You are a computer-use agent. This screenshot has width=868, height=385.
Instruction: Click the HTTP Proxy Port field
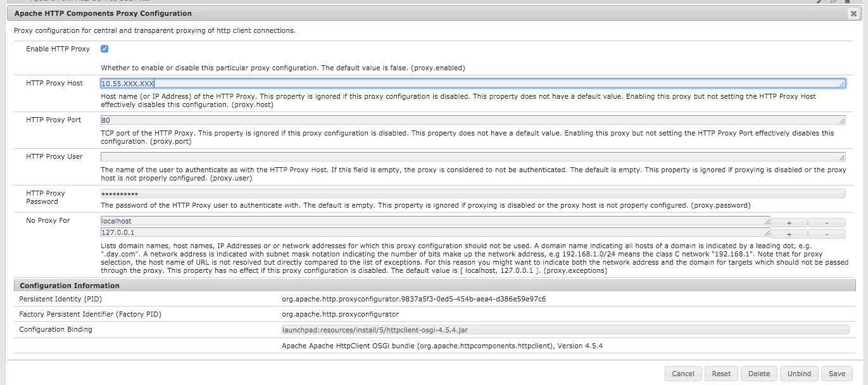[473, 120]
